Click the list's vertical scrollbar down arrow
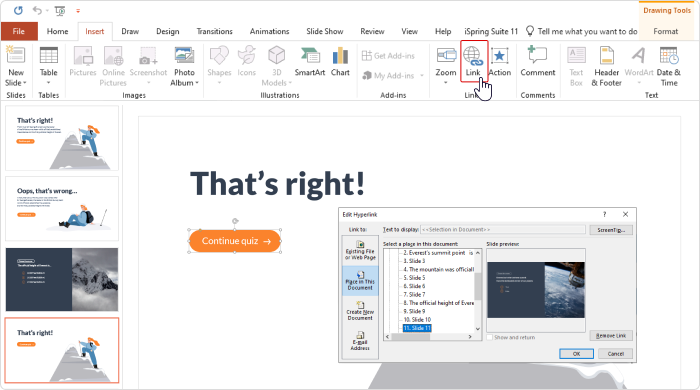Screen dimensions: 700x390 pyautogui.click(x=478, y=329)
